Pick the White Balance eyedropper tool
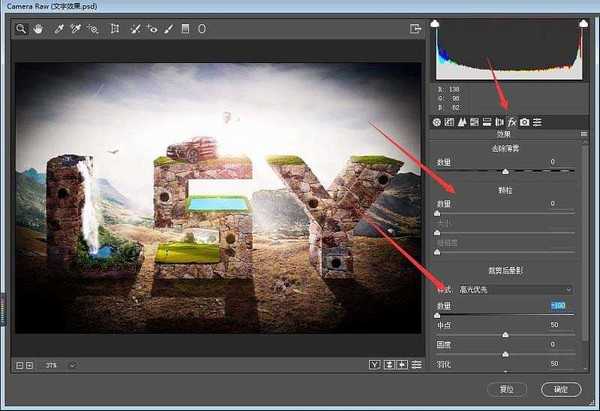Viewport: 600px width, 411px height. (59, 29)
